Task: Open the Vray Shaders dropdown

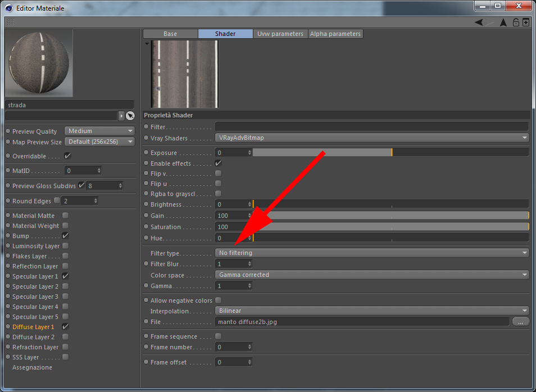Action: click(x=372, y=138)
